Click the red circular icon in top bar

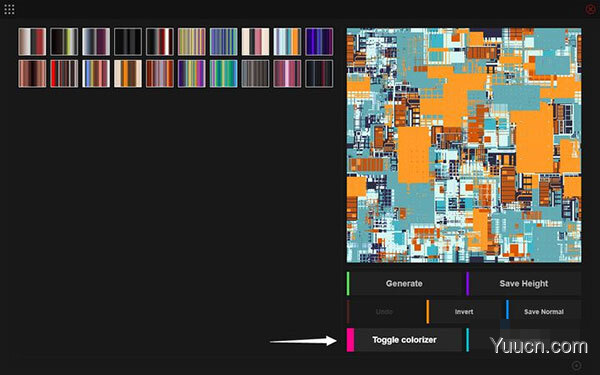(x=590, y=9)
